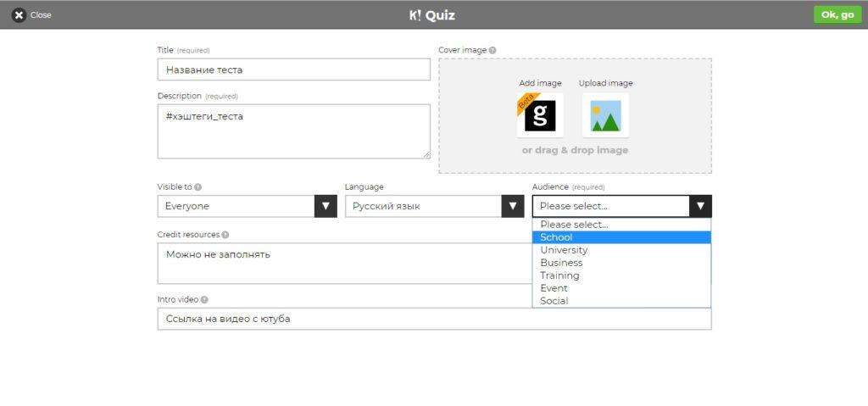The width and height of the screenshot is (868, 406).
Task: Open the Visible to help question mark
Action: tap(198, 187)
